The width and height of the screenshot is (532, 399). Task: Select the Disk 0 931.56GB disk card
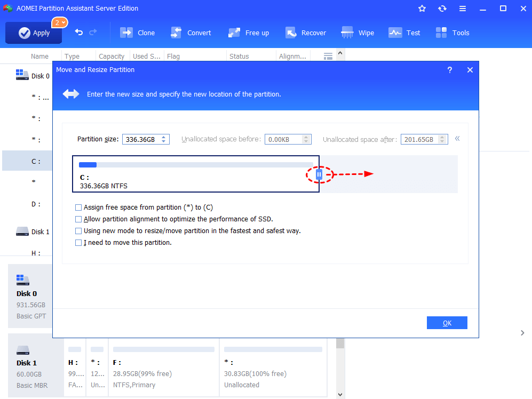tap(30, 296)
